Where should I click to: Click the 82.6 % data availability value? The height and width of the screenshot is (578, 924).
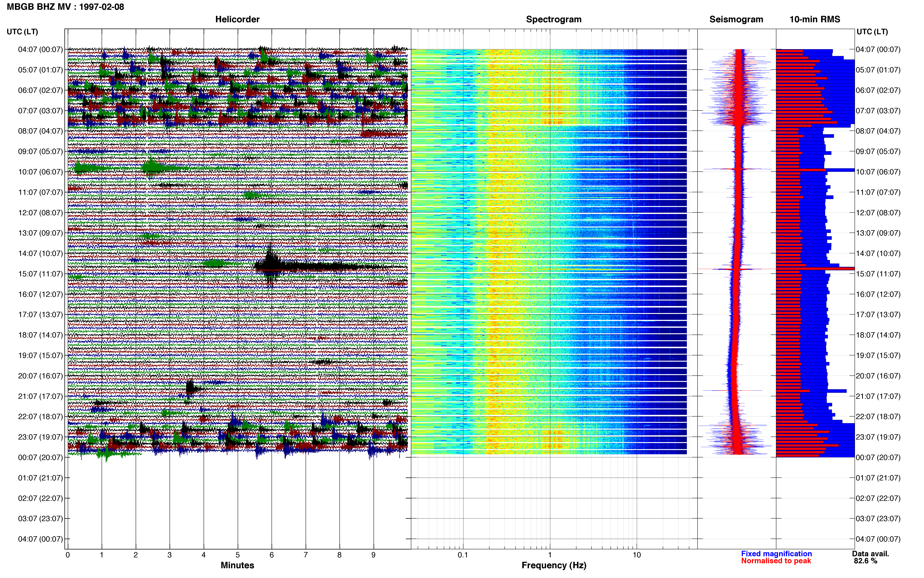[x=865, y=561]
